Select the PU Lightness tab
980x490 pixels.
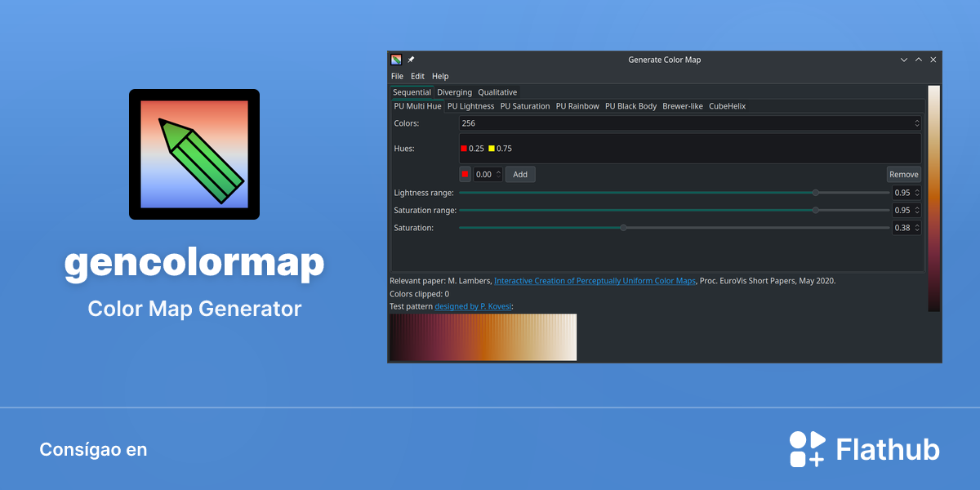pos(470,106)
